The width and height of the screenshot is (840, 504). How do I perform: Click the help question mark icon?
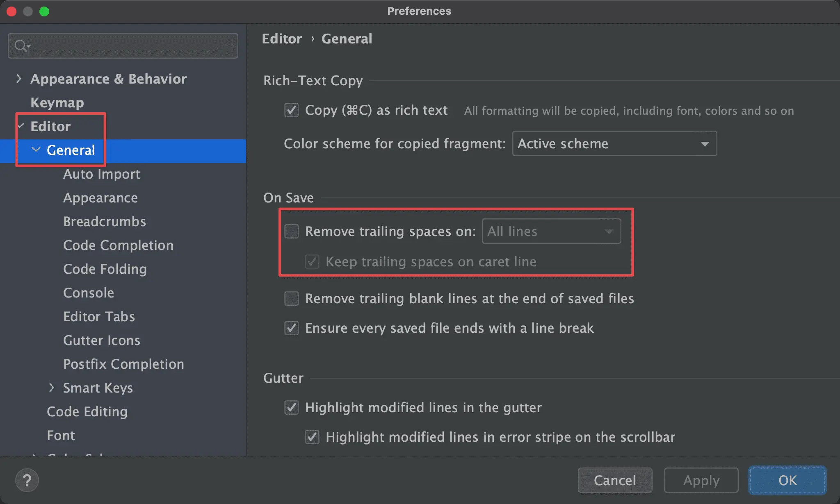click(27, 480)
